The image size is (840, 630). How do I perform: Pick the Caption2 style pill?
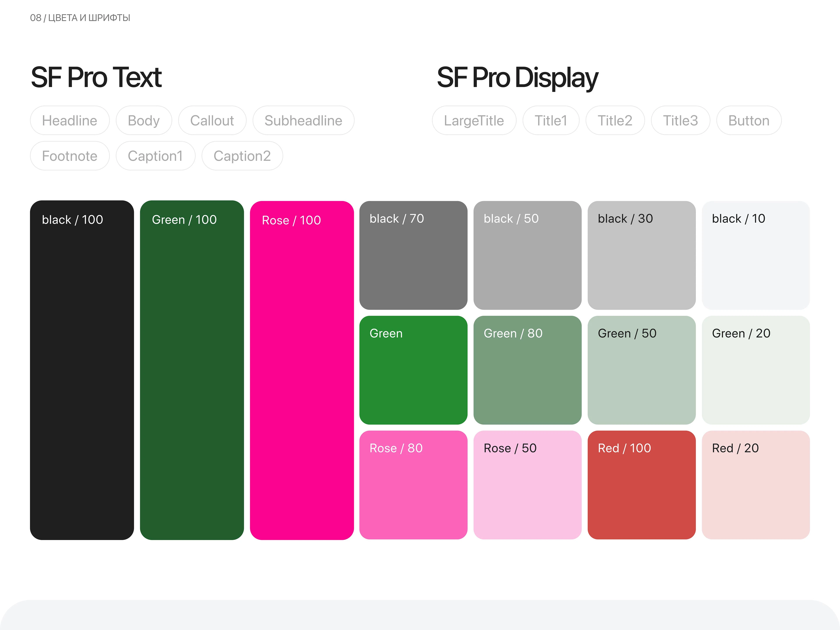click(242, 156)
